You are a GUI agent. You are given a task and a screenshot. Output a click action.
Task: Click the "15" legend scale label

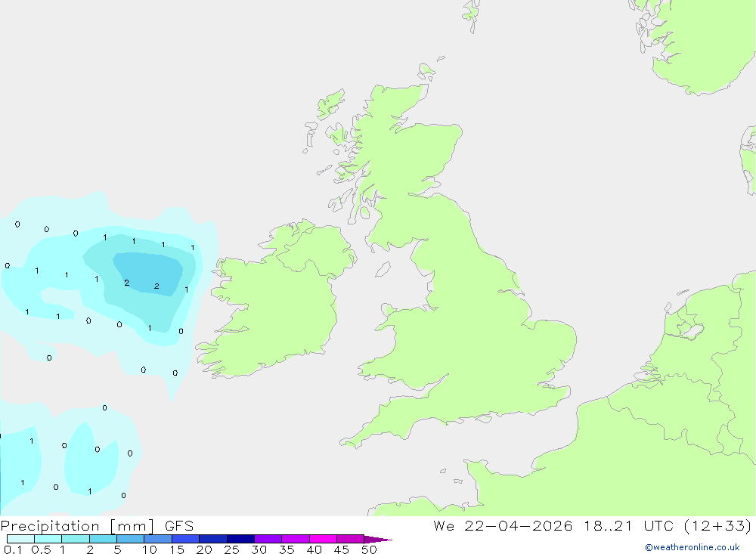176,549
